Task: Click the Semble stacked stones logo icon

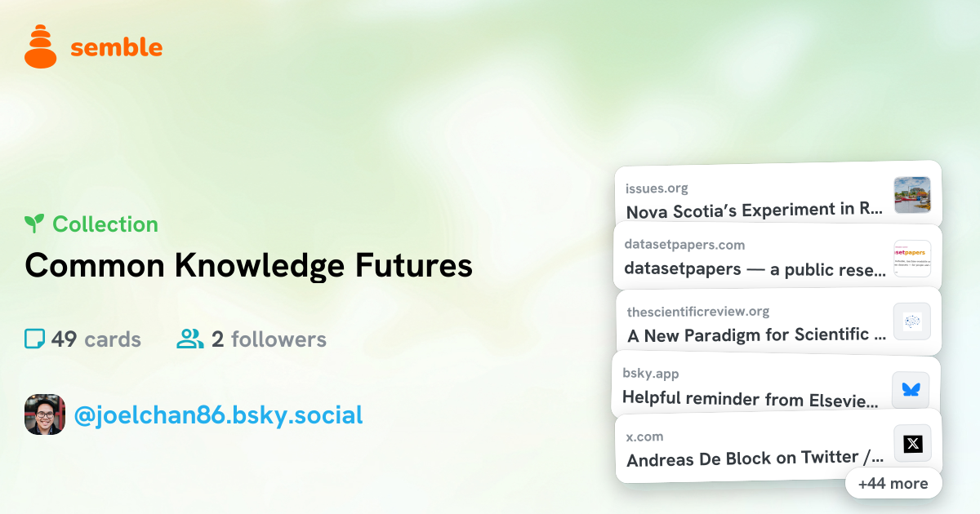Action: click(41, 47)
